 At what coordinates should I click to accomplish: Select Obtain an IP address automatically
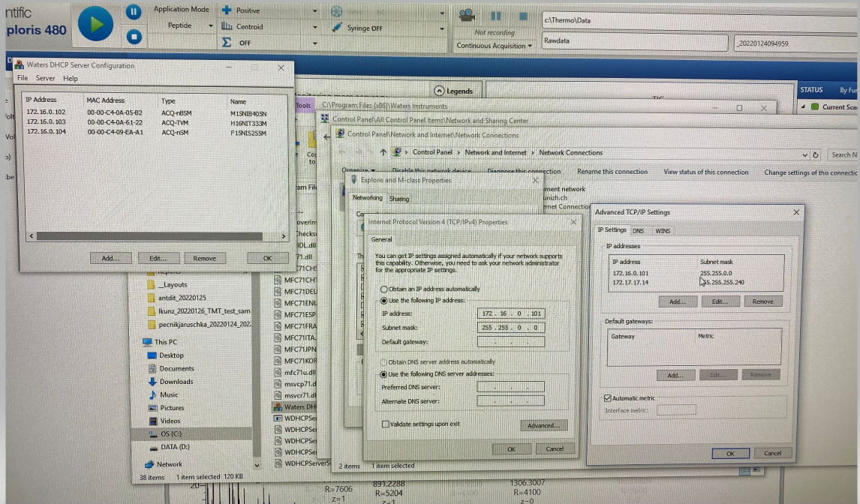coord(384,289)
